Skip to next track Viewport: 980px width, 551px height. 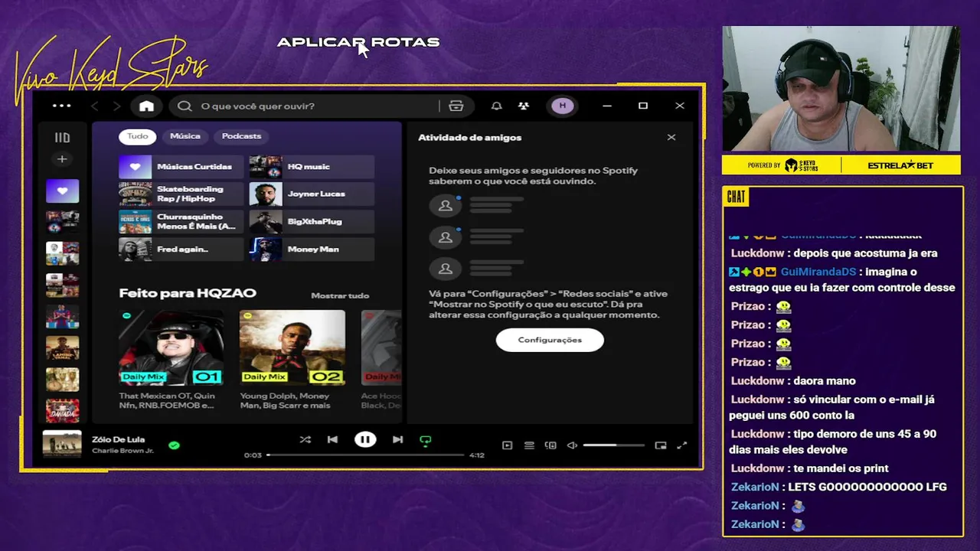coord(397,439)
